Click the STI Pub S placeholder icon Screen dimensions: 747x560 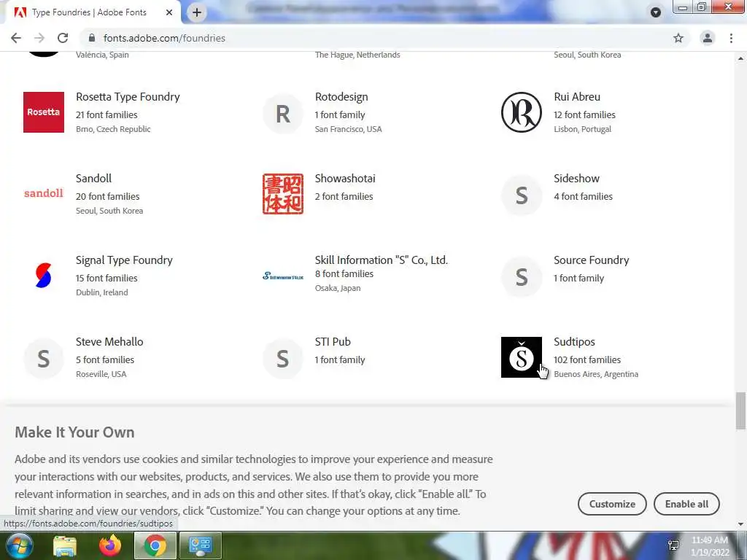coord(283,359)
